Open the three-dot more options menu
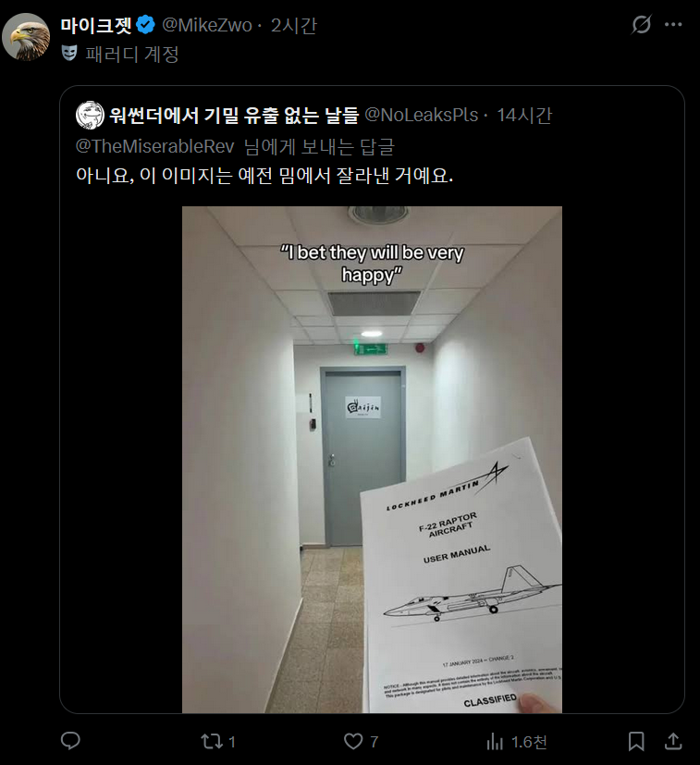700x765 pixels. pyautogui.click(x=673, y=25)
